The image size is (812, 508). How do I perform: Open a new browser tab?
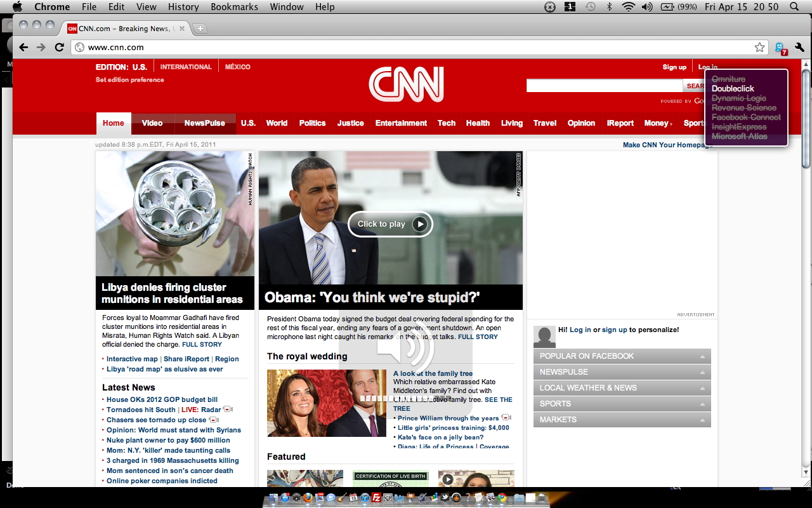pyautogui.click(x=199, y=29)
